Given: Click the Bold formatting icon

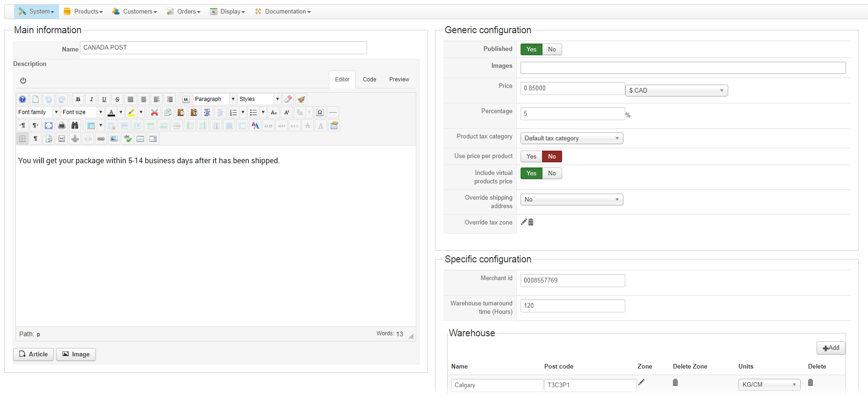Looking at the screenshot, I should [78, 99].
